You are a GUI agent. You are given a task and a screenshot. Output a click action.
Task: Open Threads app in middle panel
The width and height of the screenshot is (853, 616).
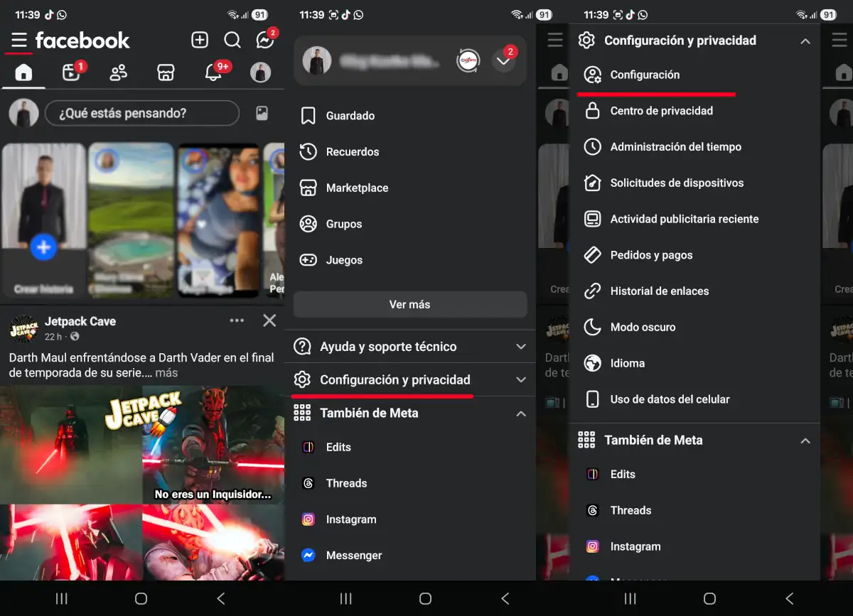point(410,483)
